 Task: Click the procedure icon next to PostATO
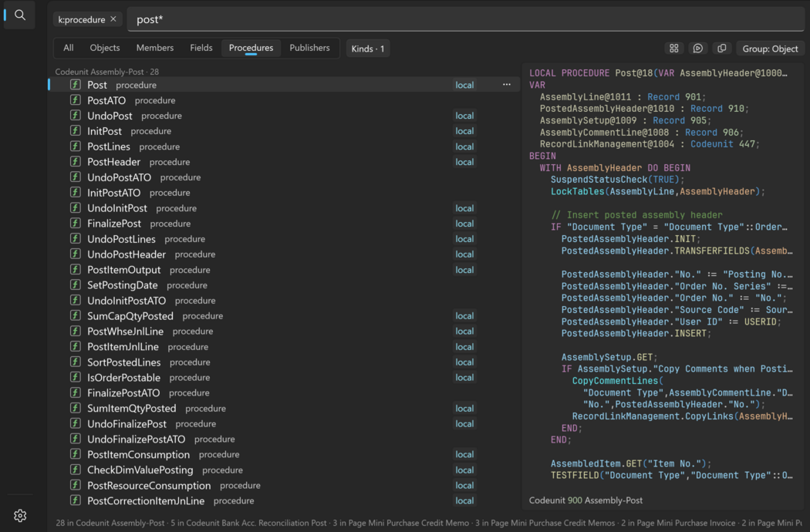point(76,100)
